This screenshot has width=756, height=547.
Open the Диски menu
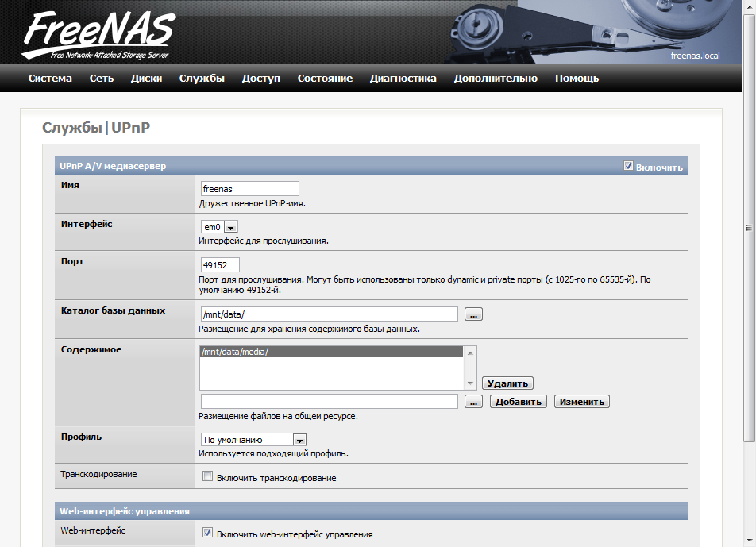(147, 79)
